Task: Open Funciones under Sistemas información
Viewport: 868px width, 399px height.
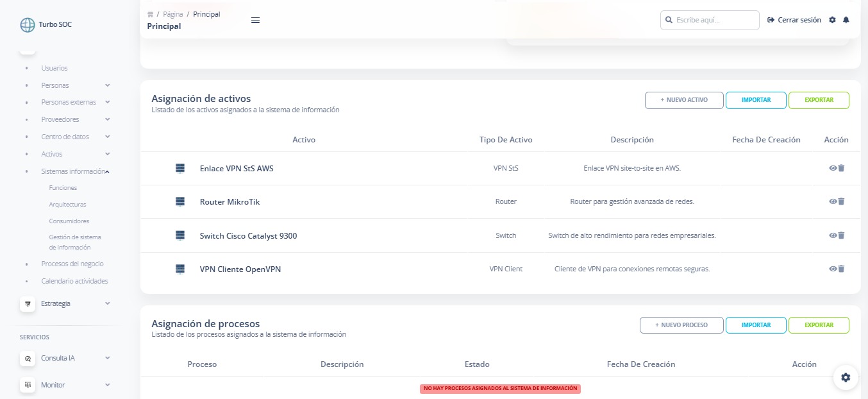Action: (63, 188)
